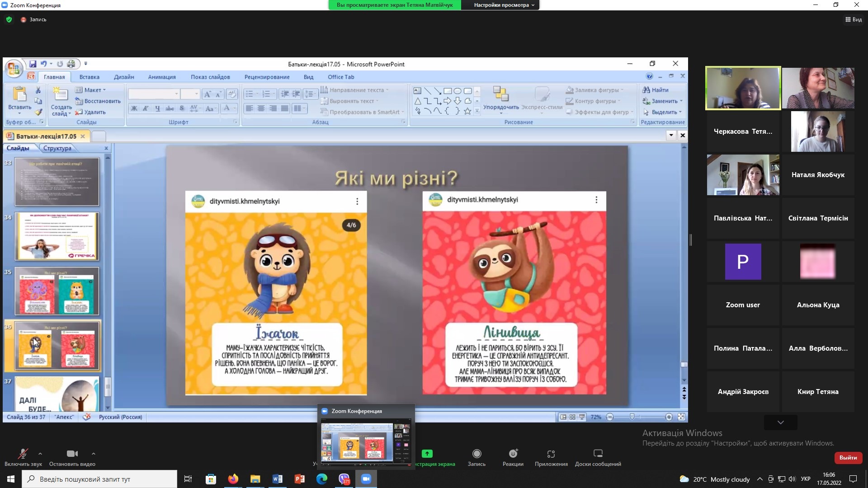Show more participants with down chevron
The height and width of the screenshot is (488, 868).
(x=780, y=422)
